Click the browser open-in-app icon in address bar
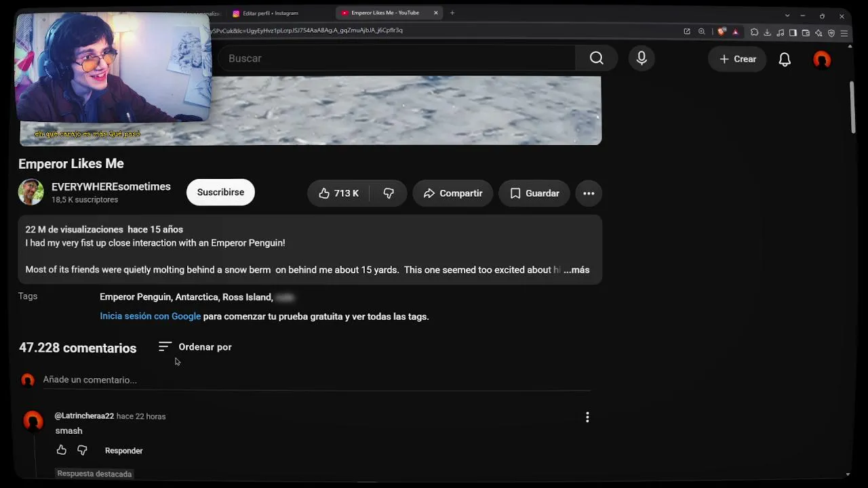 tap(687, 32)
